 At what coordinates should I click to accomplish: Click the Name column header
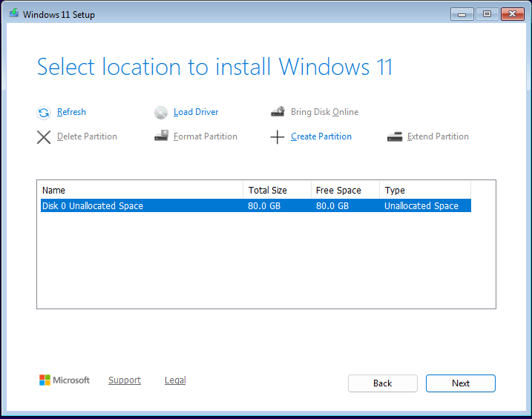(141, 191)
